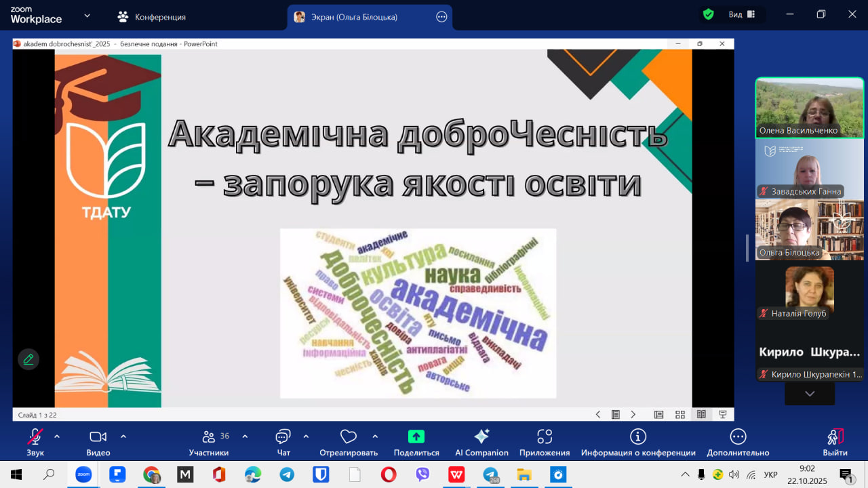
Task: Open the Zoom Workplace dropdown arrow
Action: pyautogui.click(x=87, y=16)
